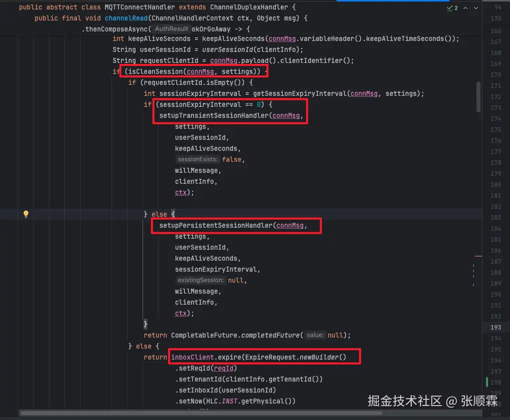The image size is (510, 420).
Task: Click the down chevron to jump to next problem
Action: (475, 8)
